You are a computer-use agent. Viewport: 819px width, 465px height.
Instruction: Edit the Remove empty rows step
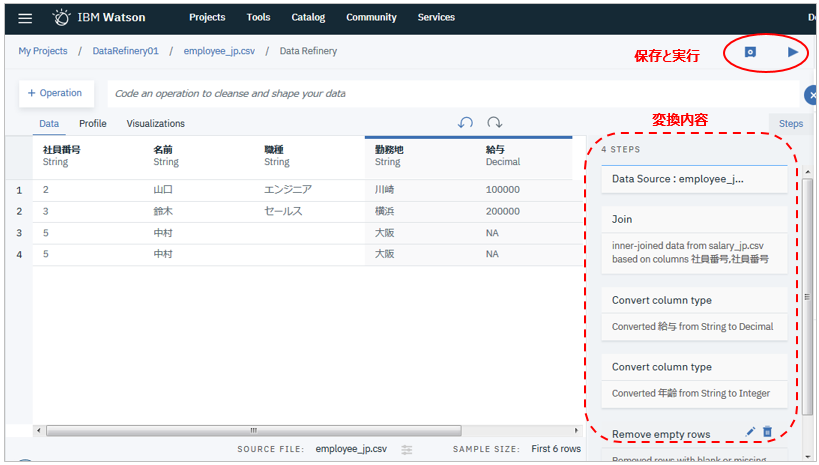pos(750,432)
